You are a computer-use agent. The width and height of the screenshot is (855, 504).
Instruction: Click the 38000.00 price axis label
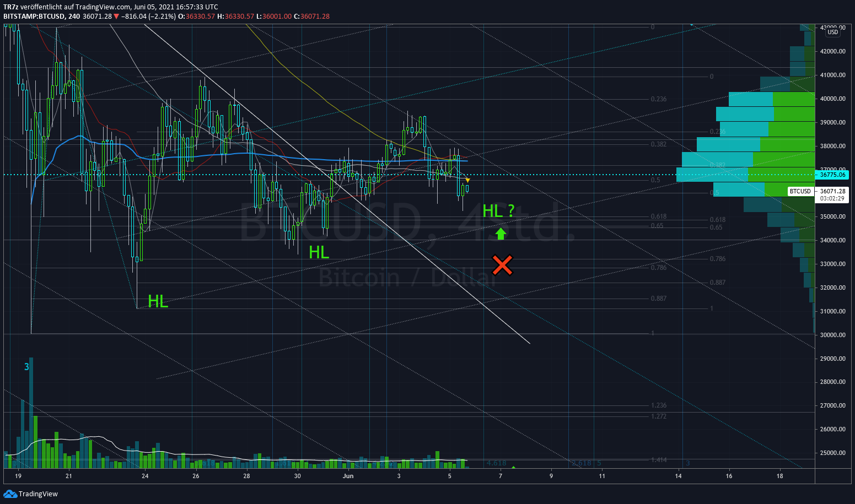832,146
